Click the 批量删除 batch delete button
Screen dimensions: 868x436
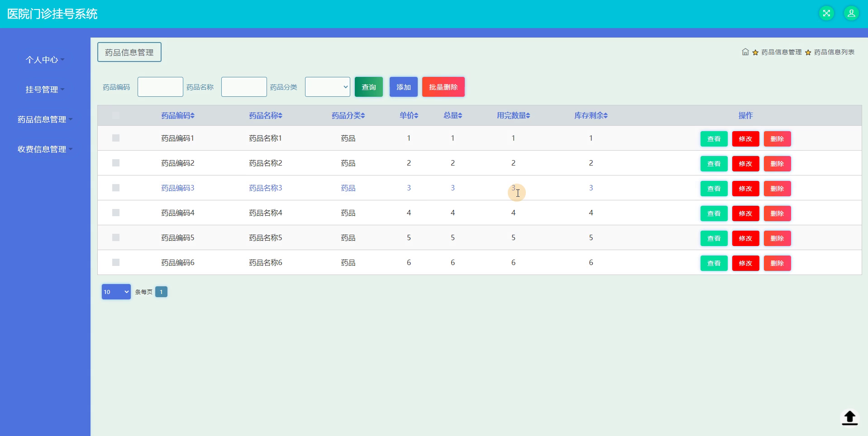tap(444, 87)
